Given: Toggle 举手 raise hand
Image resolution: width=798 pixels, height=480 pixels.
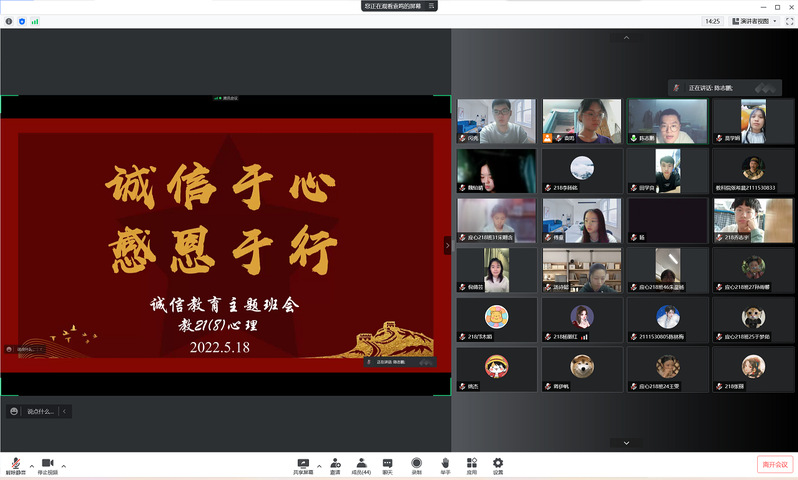Looking at the screenshot, I should pos(445,464).
